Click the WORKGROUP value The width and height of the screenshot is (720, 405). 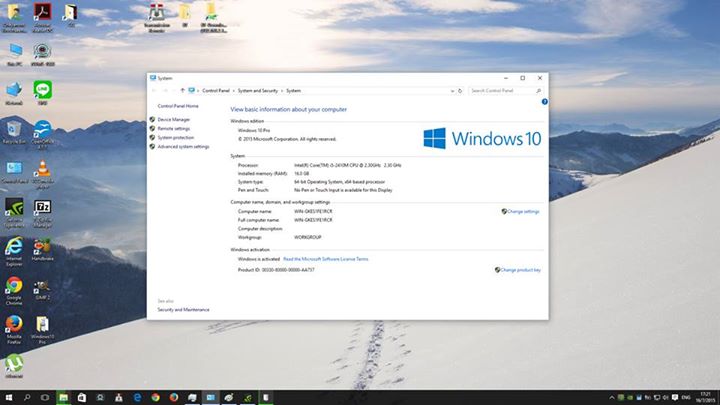pos(308,237)
